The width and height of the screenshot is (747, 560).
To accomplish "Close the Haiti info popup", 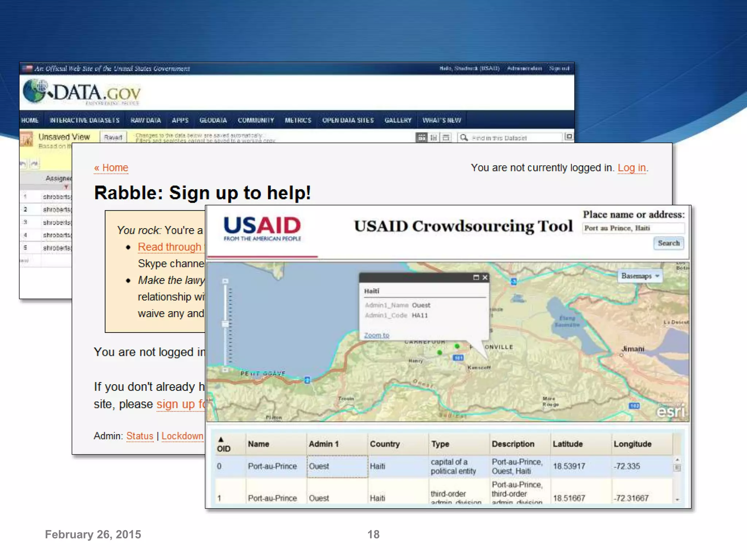I will (x=485, y=277).
